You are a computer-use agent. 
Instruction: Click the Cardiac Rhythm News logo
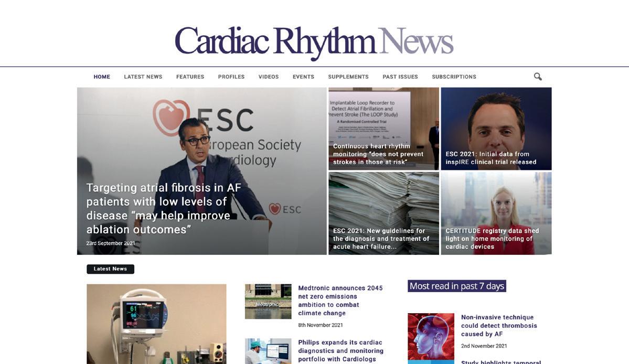click(x=314, y=42)
